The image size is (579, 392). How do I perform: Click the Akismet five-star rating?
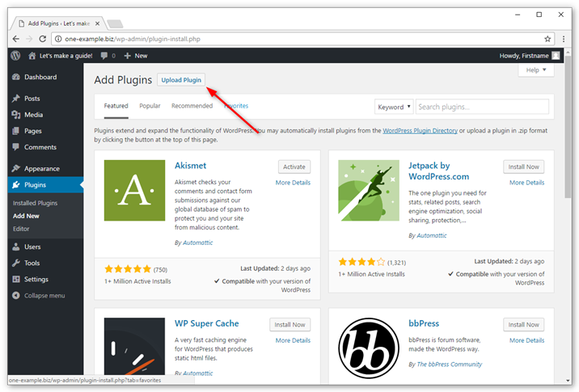coord(128,269)
